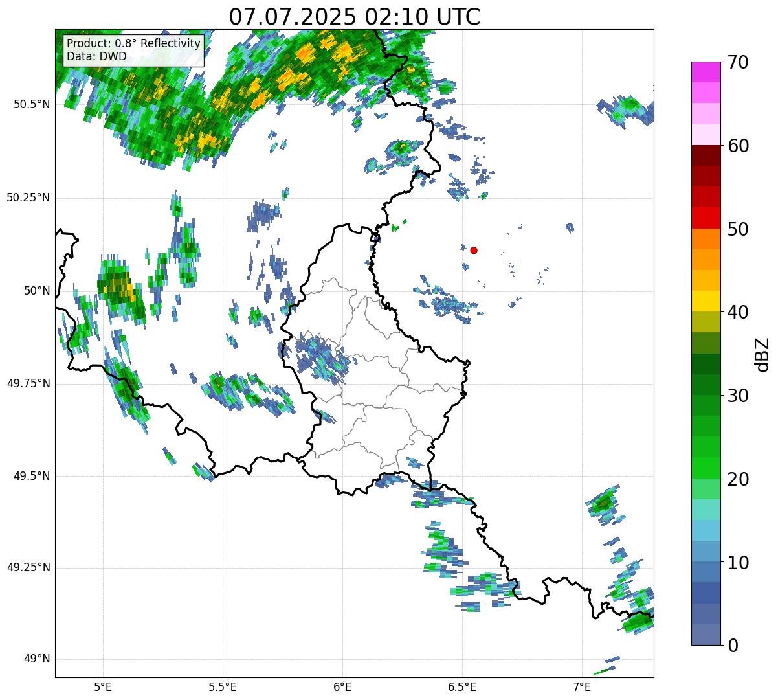Click the latitude label 49.75°N
The height and width of the screenshot is (700, 778).
click(28, 383)
